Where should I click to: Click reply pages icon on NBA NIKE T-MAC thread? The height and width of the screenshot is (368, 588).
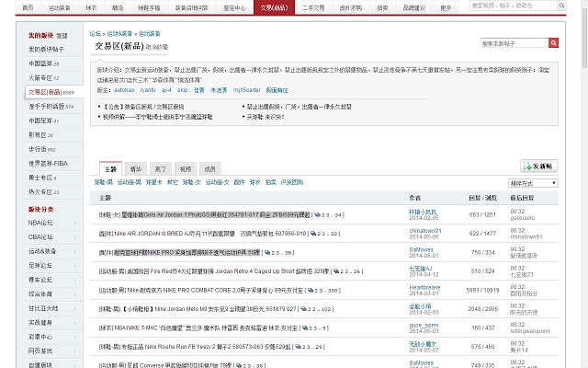coord(305,328)
